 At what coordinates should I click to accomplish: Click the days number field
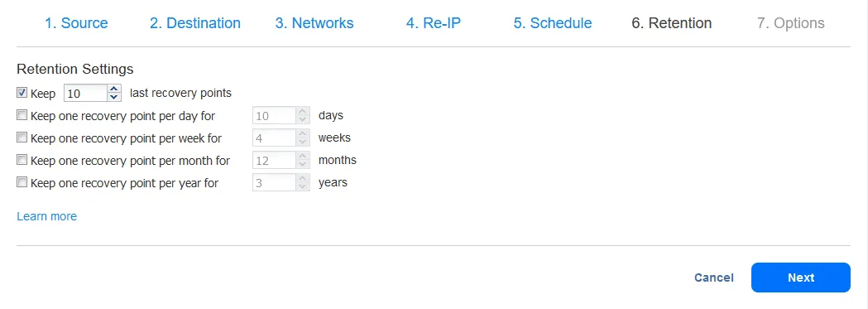coord(275,116)
